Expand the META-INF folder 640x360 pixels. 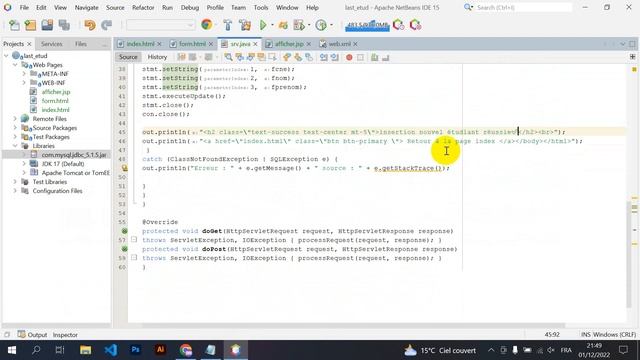(x=24, y=74)
